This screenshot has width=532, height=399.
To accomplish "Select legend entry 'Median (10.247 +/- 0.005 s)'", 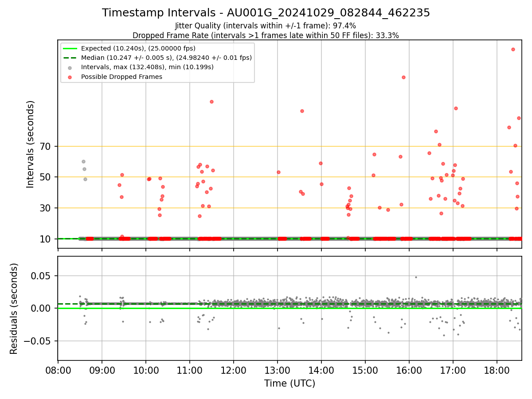I will (166, 58).
